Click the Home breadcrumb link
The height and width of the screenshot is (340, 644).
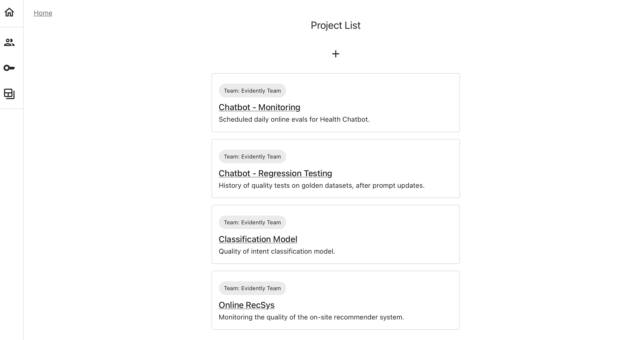coord(43,13)
